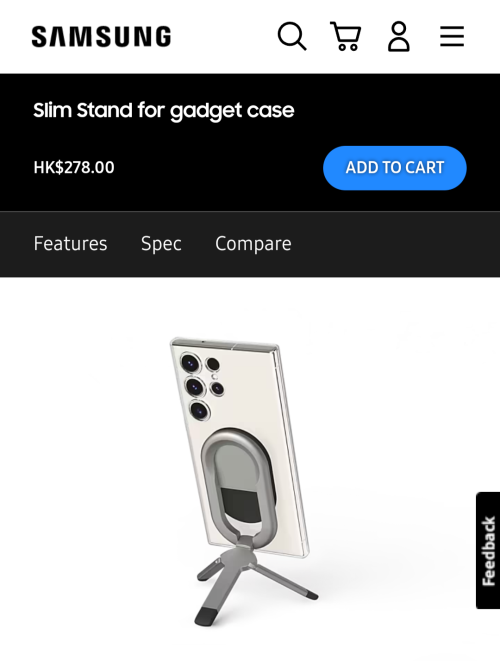Switch to the Spec tab
Screen dimensions: 500x661
[161, 244]
